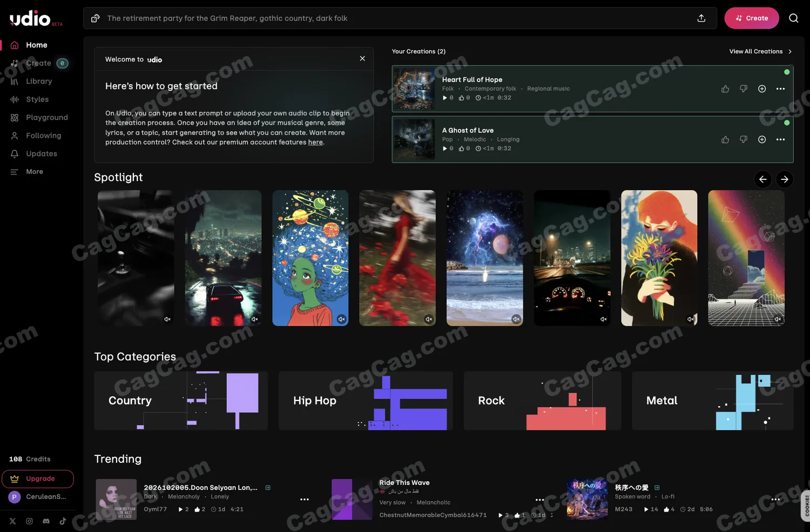Dislike Heart Full of Hope track

(744, 89)
